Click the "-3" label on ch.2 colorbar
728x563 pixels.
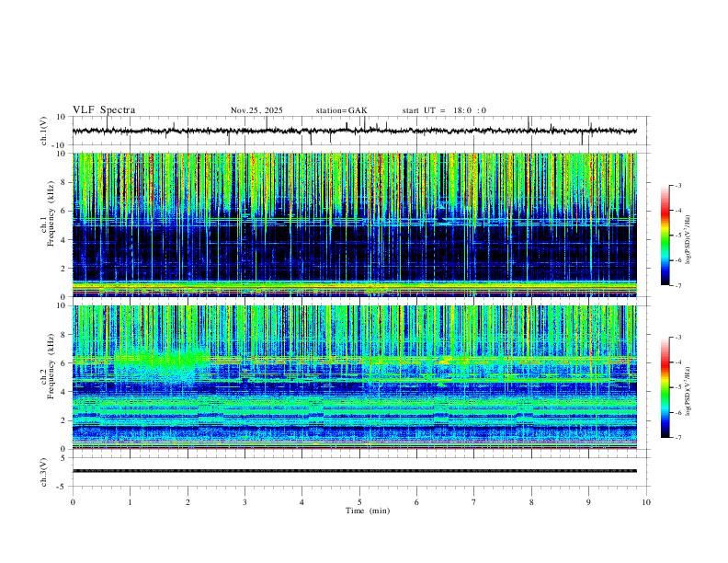point(677,338)
